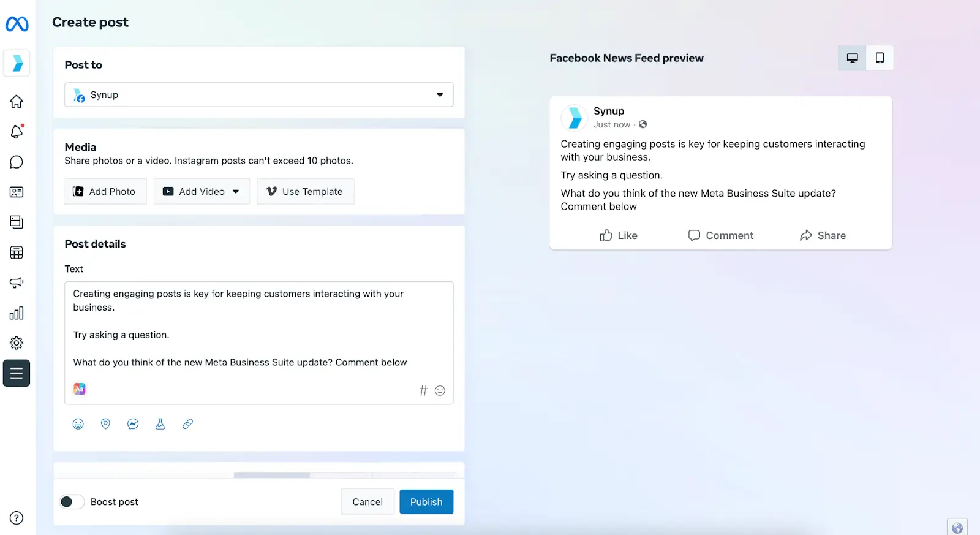Toggle Boost post switch
The height and width of the screenshot is (535, 980).
pos(72,502)
